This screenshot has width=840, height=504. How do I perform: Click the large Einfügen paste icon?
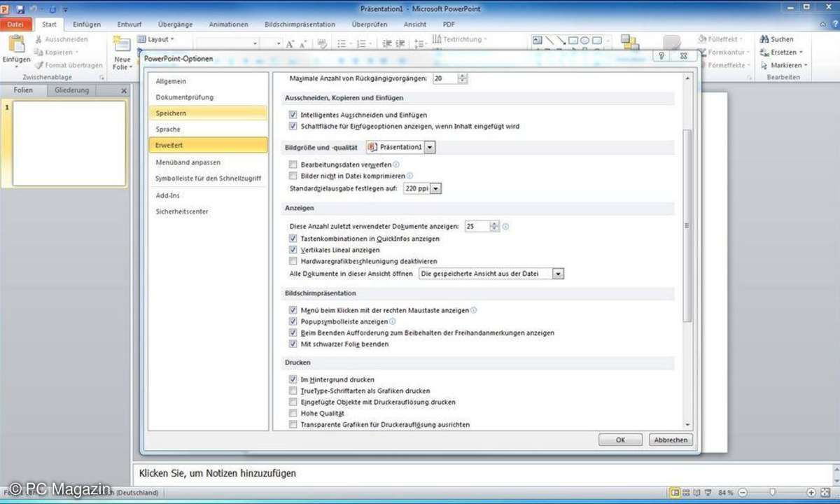(16, 43)
